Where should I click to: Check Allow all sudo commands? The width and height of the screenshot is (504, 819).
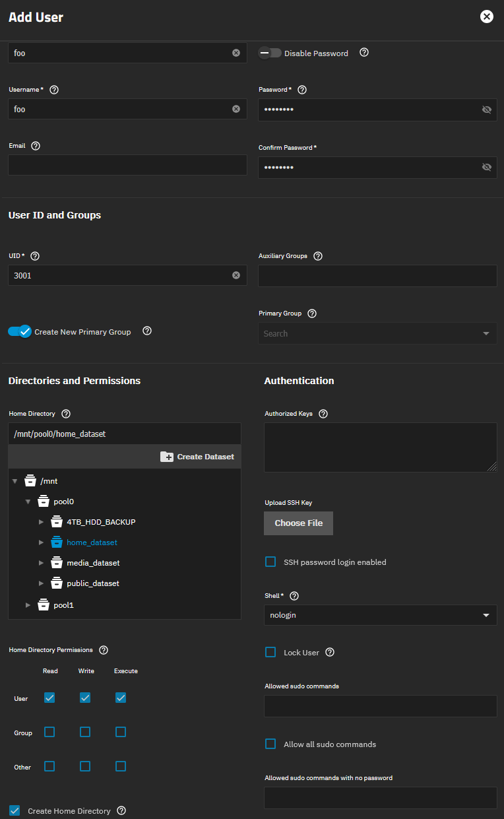(x=270, y=744)
